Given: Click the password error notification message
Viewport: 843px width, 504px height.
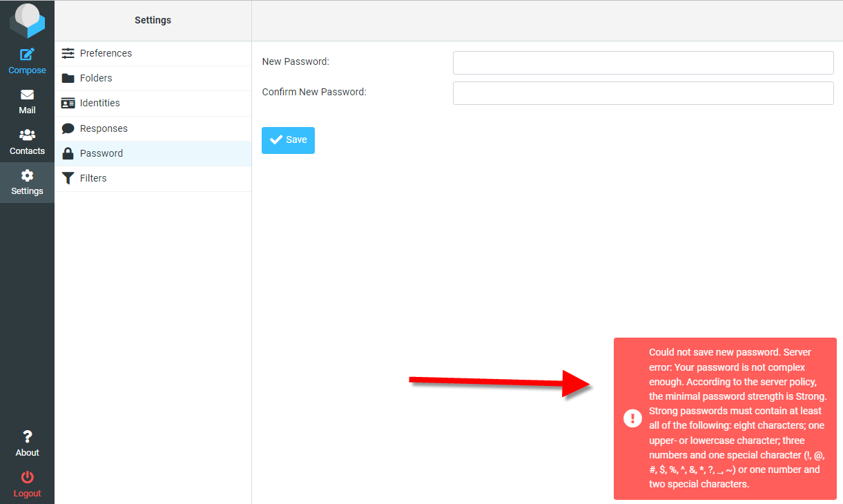Looking at the screenshot, I should click(x=725, y=418).
